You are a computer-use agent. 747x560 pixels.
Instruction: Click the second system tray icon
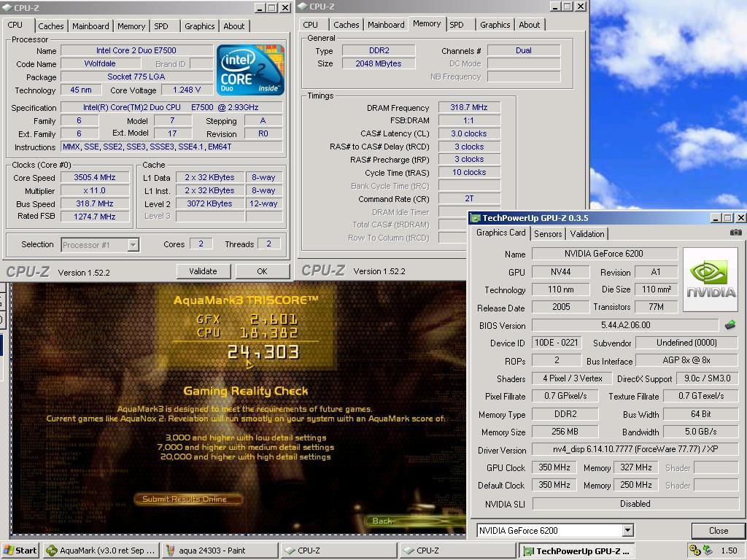[708, 551]
